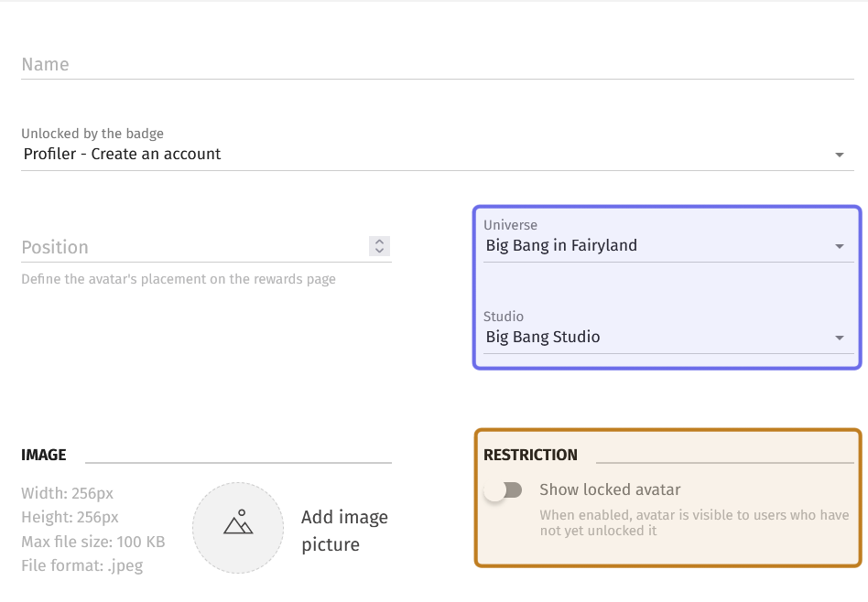Screen dimensions: 868x602
Task: Click 'Profiler - Create an account' badge value
Action: click(x=122, y=154)
